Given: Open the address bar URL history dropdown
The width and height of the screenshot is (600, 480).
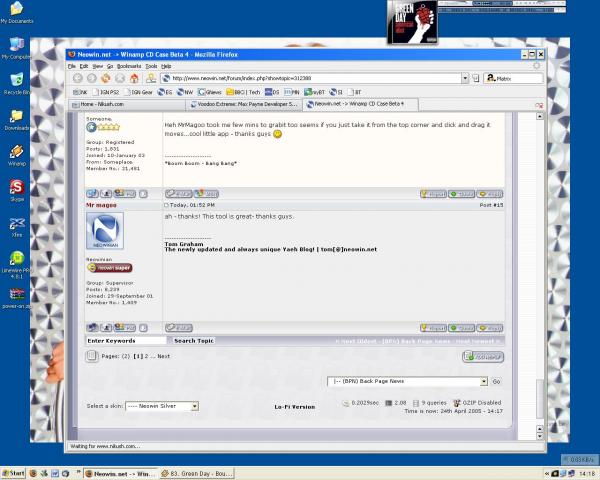Looking at the screenshot, I should [x=465, y=78].
